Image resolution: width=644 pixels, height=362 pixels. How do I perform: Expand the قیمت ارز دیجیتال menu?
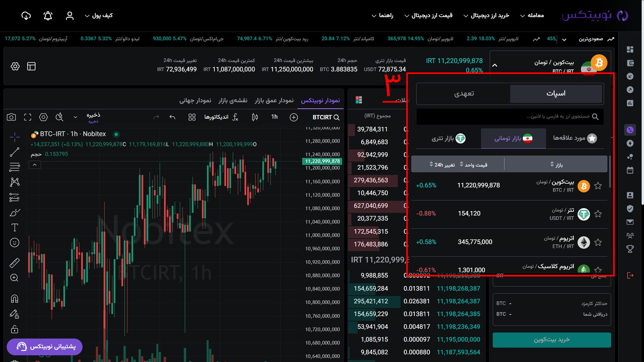tap(428, 16)
